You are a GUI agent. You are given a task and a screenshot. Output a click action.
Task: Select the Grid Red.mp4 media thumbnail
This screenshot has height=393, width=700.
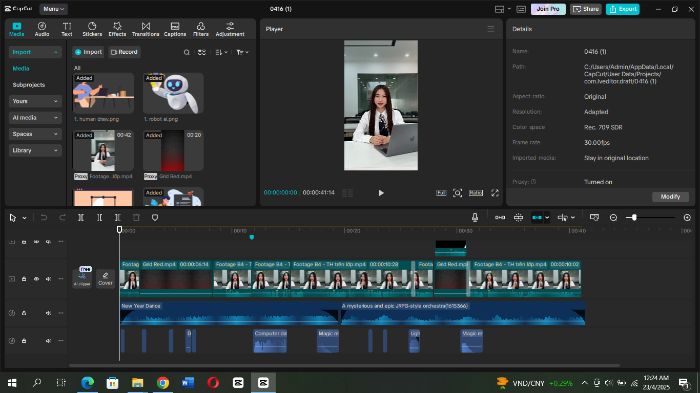(x=173, y=151)
